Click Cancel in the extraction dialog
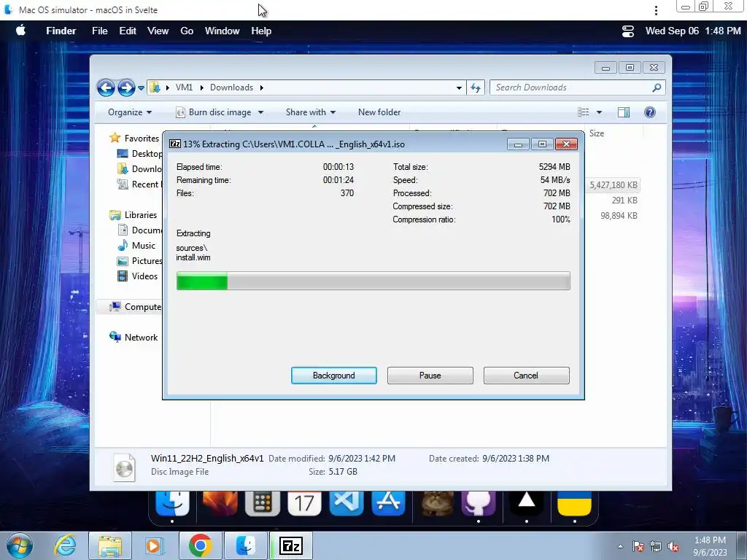 (x=526, y=376)
